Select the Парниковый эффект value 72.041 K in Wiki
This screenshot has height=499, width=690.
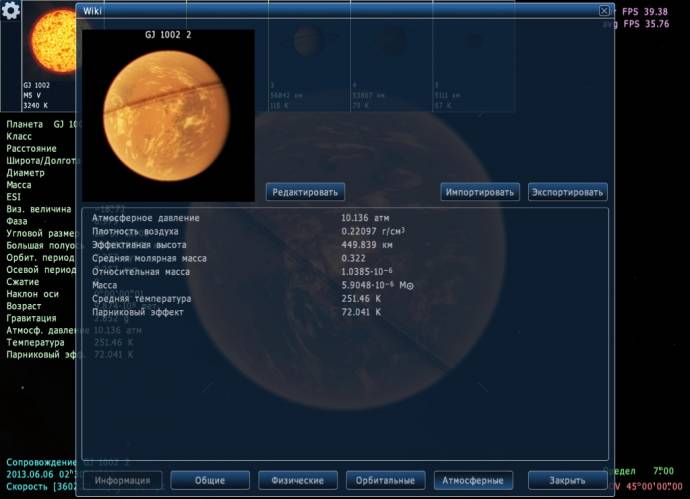[361, 312]
